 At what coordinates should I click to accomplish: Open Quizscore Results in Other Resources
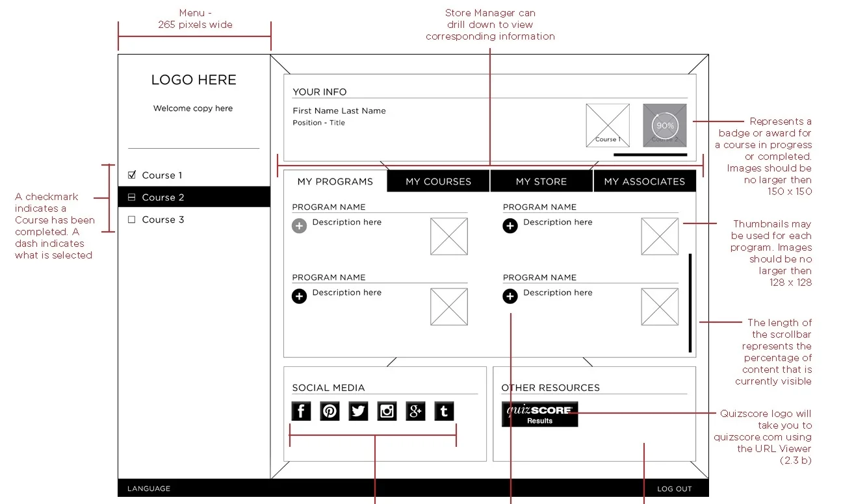click(x=539, y=414)
